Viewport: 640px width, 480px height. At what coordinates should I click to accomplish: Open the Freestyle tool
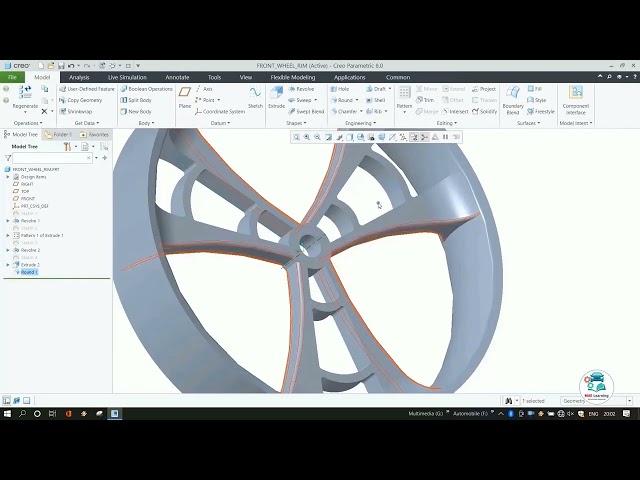click(x=541, y=111)
